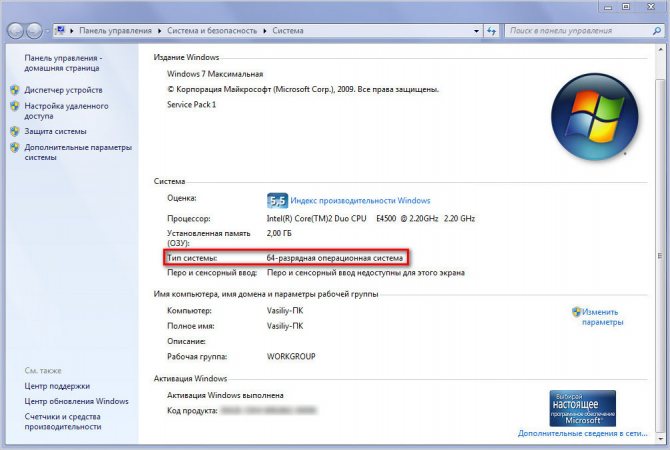
Task: Click text Windows 7 Максимальная
Action: click(x=215, y=74)
